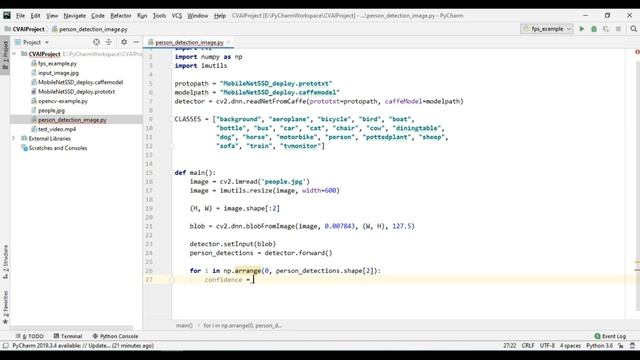Open the Run menu

142,16
